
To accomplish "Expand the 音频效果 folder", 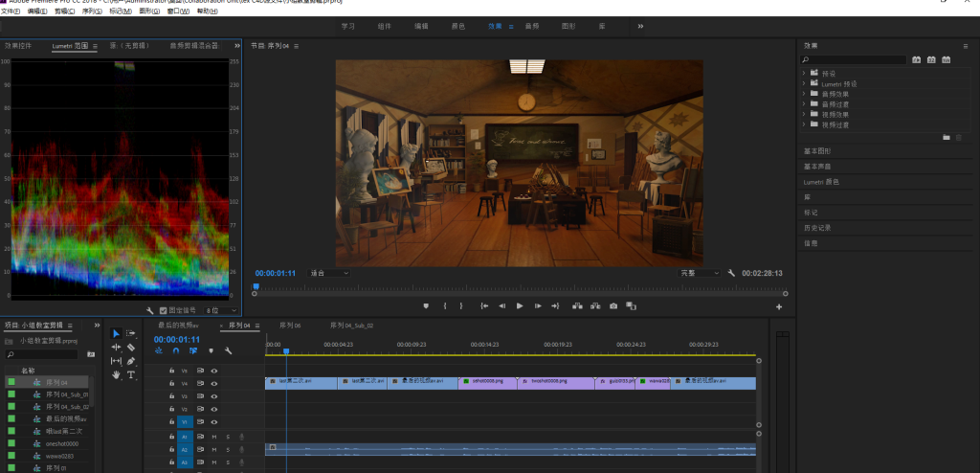I will click(x=804, y=94).
